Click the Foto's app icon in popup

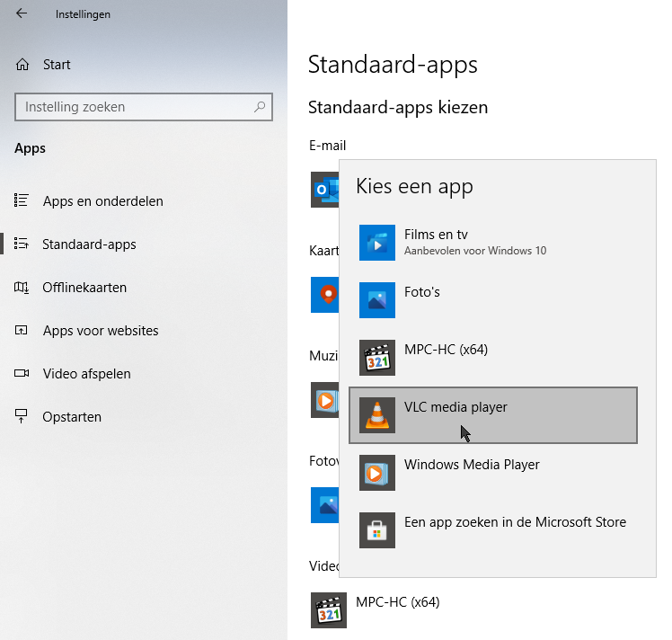point(377,300)
